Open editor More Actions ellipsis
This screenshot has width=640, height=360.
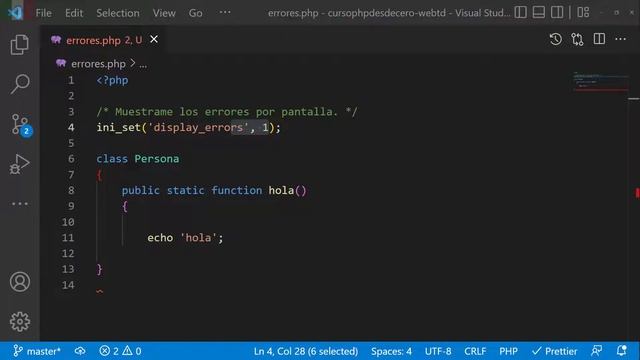620,39
